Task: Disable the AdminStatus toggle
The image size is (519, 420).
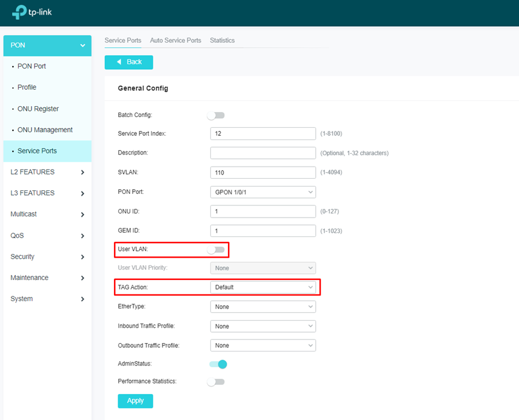Action: point(218,364)
